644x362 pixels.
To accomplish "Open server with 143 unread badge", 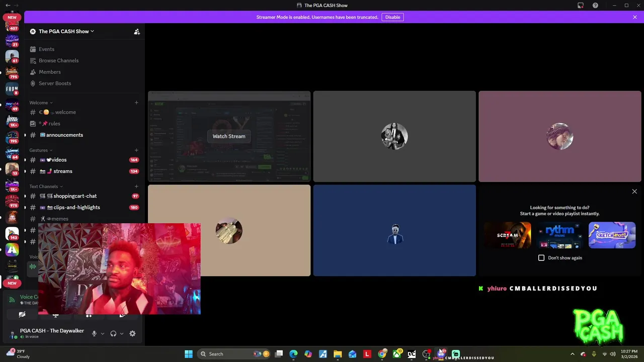I will pyautogui.click(x=12, y=234).
